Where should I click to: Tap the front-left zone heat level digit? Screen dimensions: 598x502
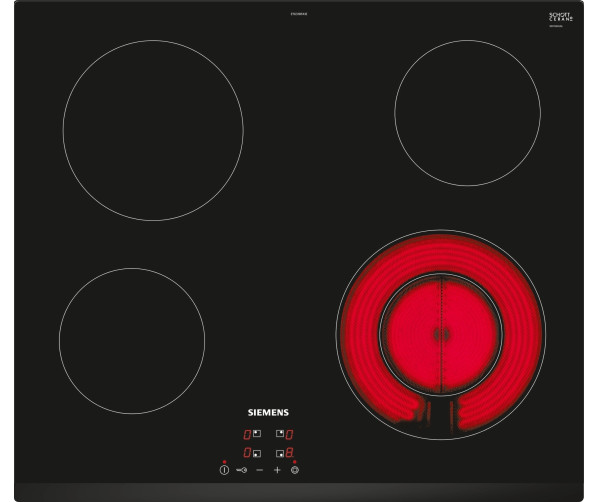tap(248, 453)
